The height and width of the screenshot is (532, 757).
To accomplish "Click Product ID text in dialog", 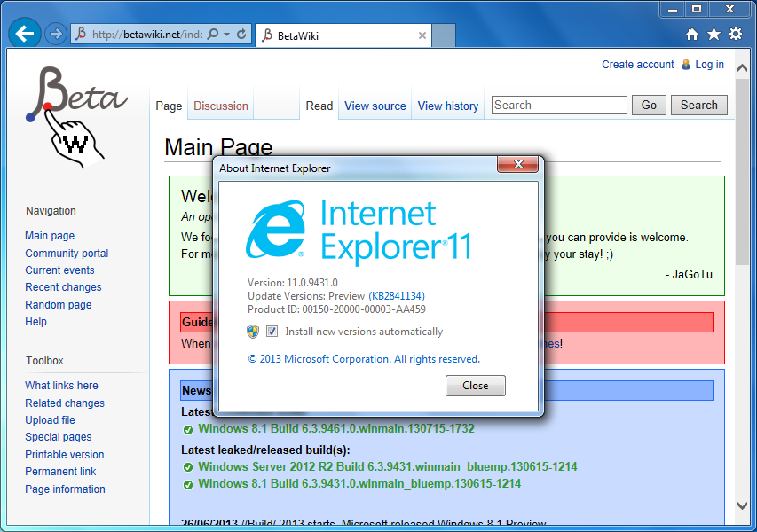I will (x=336, y=309).
